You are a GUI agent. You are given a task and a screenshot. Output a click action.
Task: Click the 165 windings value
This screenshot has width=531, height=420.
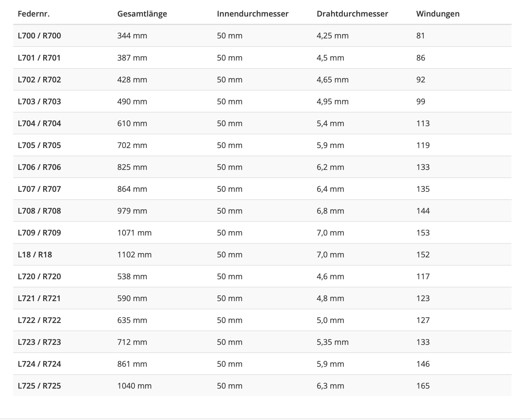[x=423, y=386]
